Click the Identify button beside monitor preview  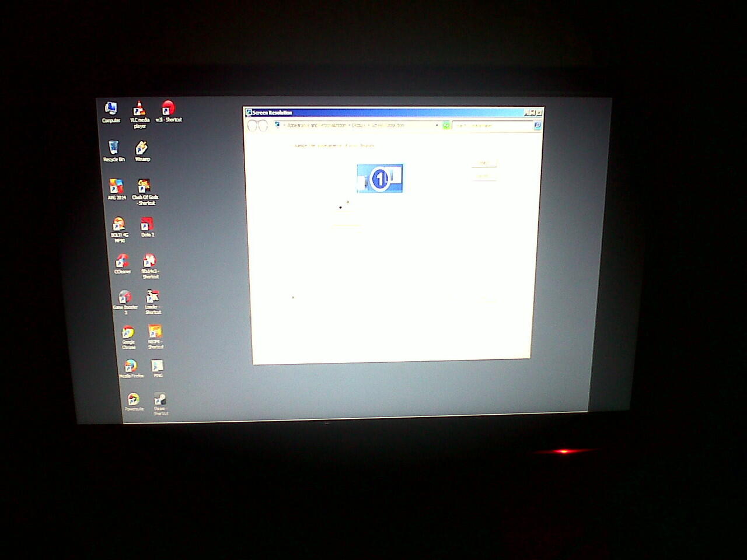483,176
